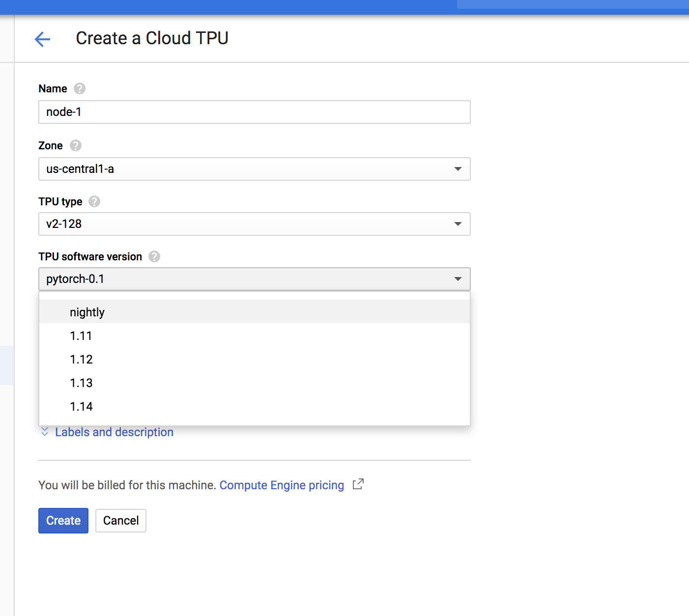Open the Compute Engine pricing link
Viewport: 689px width, 616px height.
[282, 485]
